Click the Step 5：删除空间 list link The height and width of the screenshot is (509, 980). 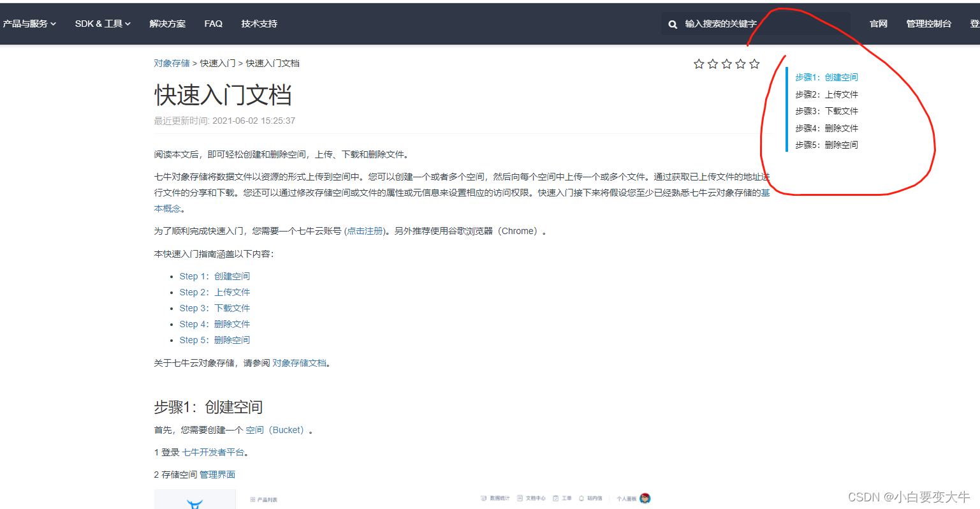coord(215,340)
